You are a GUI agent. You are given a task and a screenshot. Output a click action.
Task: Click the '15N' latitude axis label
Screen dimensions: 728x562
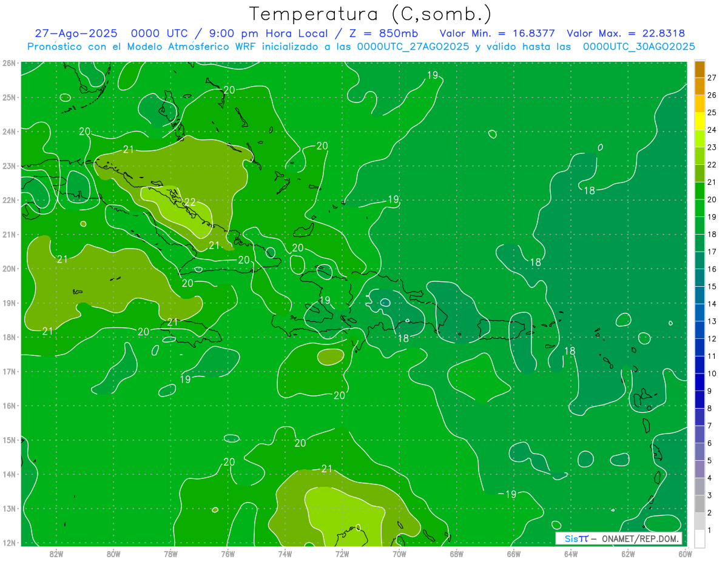[8, 440]
